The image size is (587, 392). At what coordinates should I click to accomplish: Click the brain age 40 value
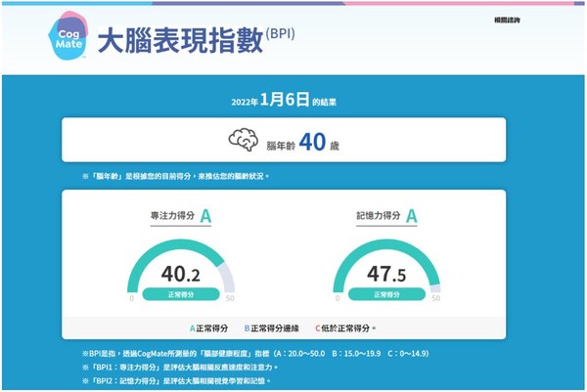311,141
